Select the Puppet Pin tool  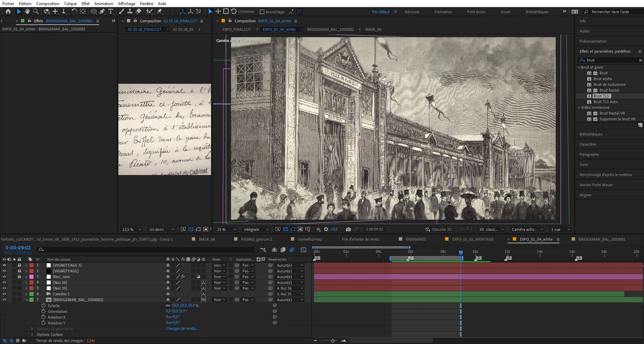160,11
